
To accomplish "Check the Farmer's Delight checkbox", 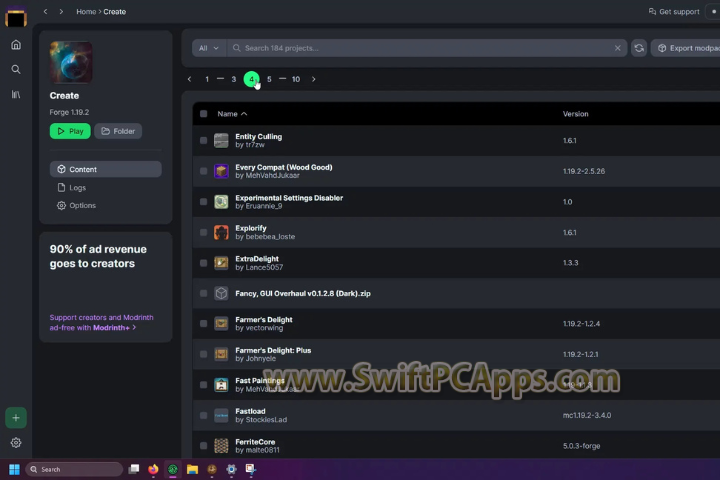I will pos(203,324).
